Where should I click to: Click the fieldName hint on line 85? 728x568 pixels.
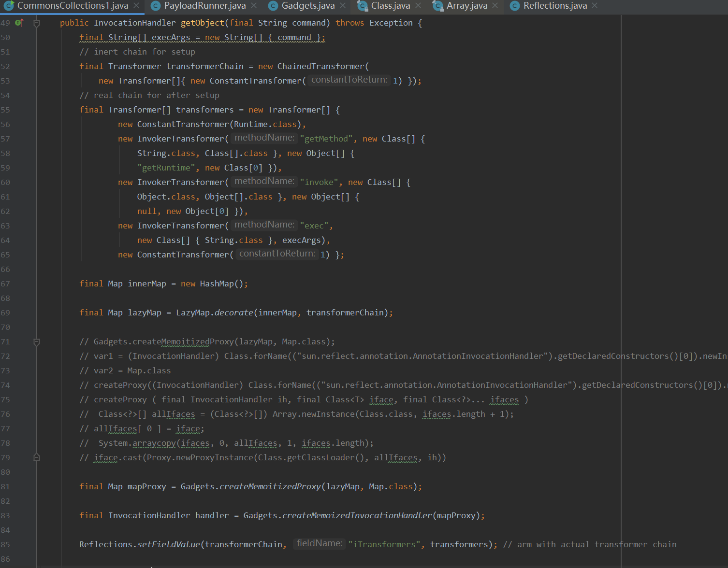point(319,543)
